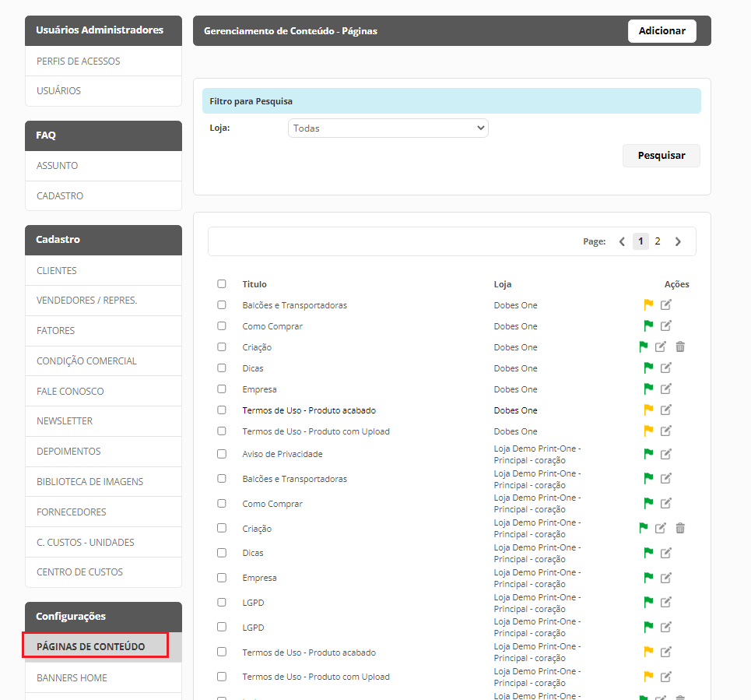
Task: Edit the Dobes One Criação page
Action: click(661, 347)
